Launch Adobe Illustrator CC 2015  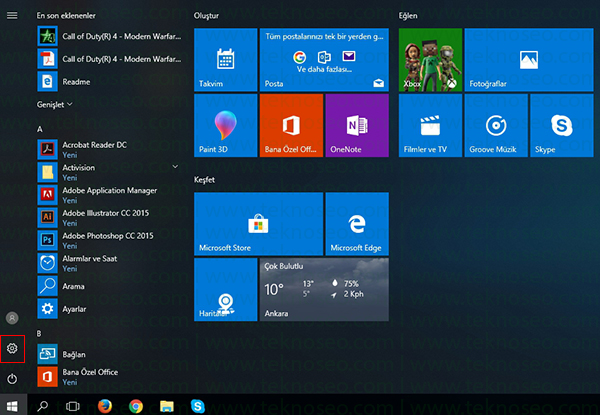[x=109, y=218]
